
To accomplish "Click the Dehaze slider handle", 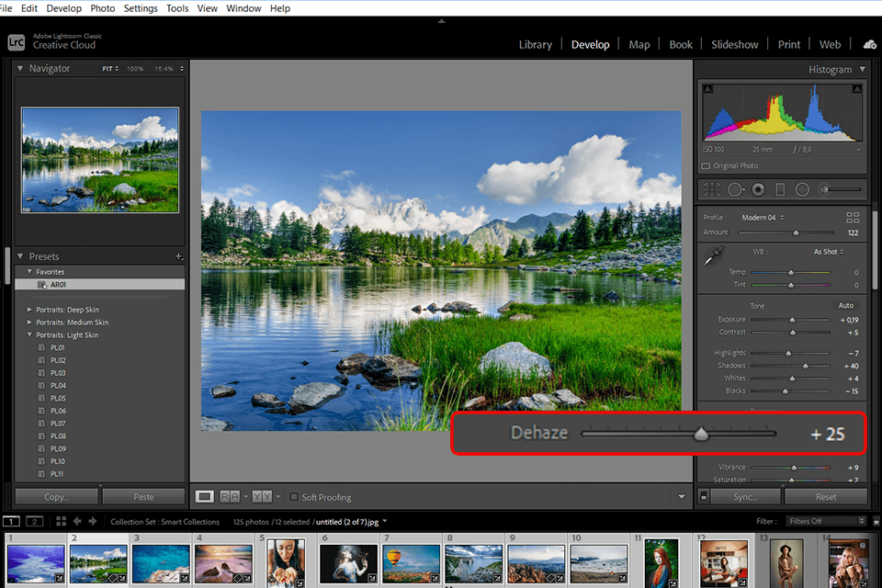I will pos(701,434).
